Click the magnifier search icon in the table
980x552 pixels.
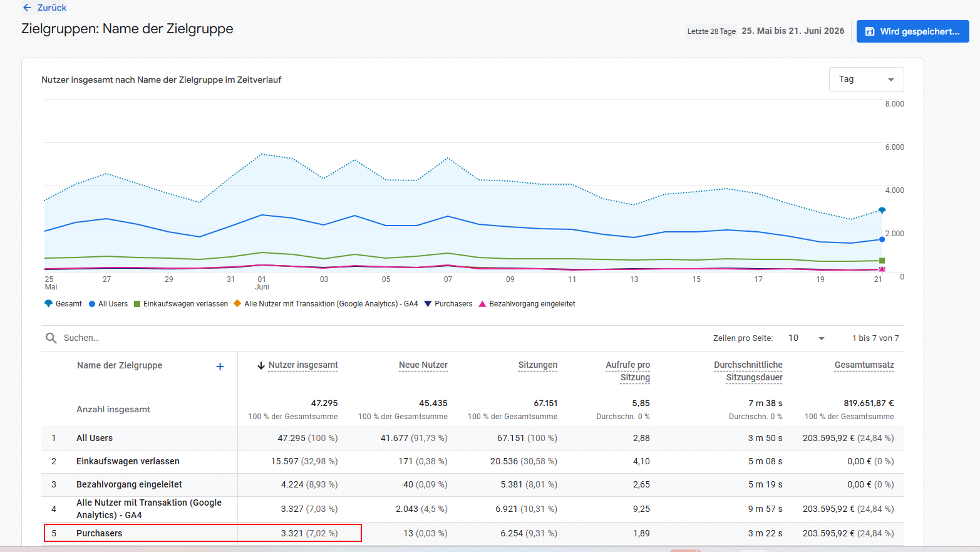(51, 338)
